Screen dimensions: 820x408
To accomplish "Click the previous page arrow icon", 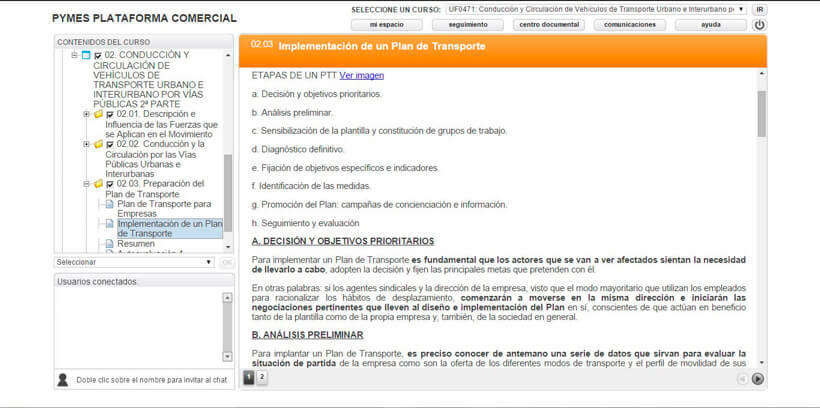I will pyautogui.click(x=742, y=379).
